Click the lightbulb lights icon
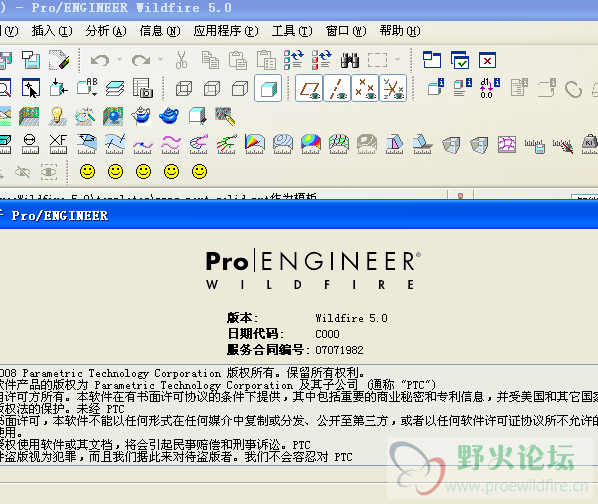Image resolution: width=598 pixels, height=504 pixels. click(x=57, y=116)
